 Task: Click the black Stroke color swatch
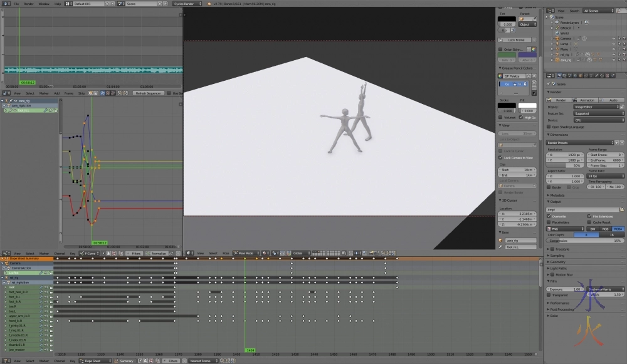click(507, 105)
